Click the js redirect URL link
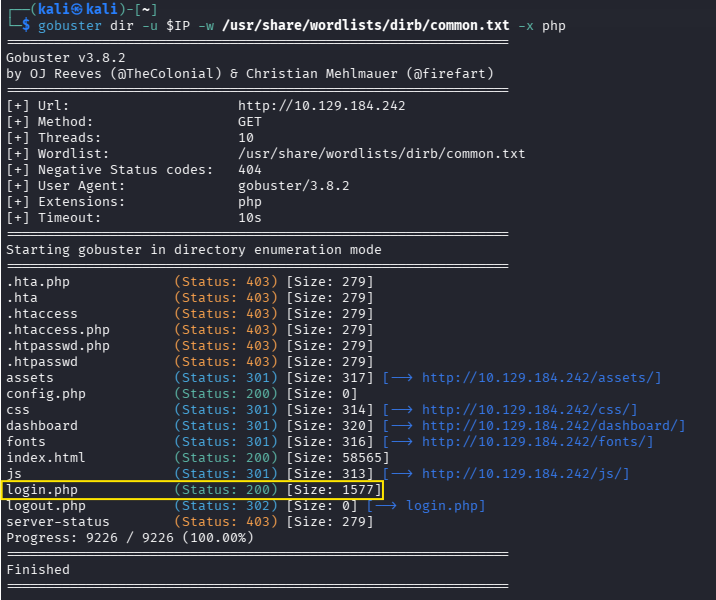This screenshot has width=716, height=600. (x=521, y=474)
